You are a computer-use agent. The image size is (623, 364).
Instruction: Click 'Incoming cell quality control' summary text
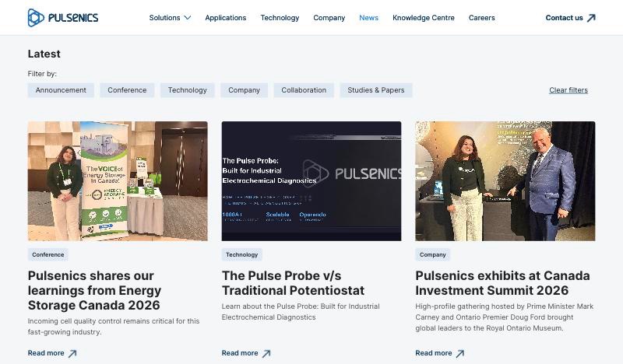114,327
